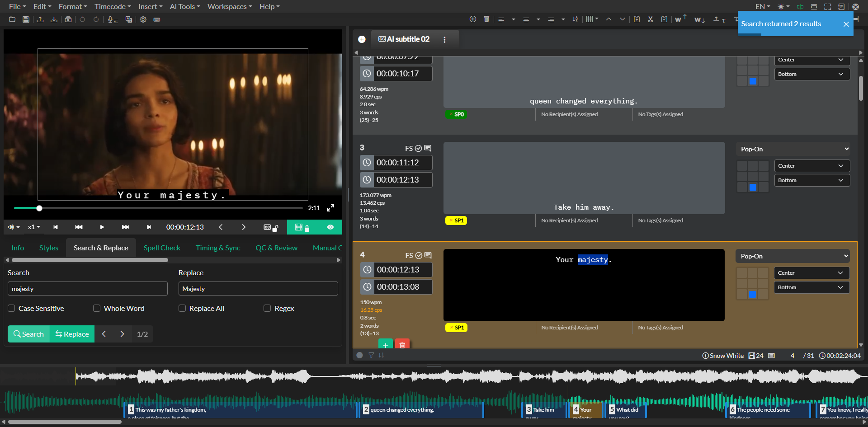
Task: Toggle subtitle preview visibility eye icon
Action: [x=330, y=227]
